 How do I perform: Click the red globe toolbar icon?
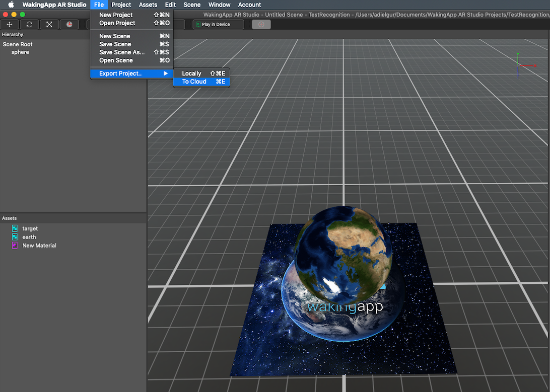69,24
